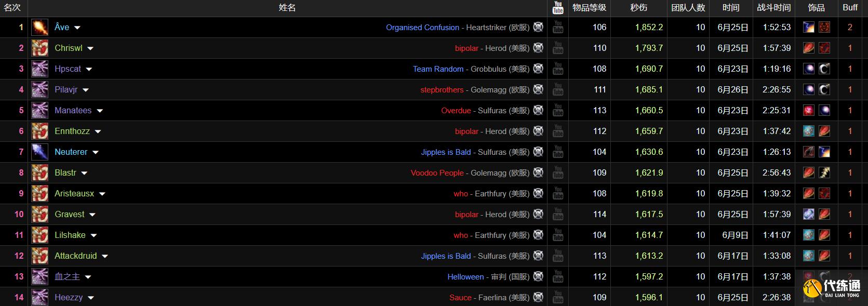Screen dimensions: 868x306
Task: Sort by the 秒伤 column header
Action: 638,7
